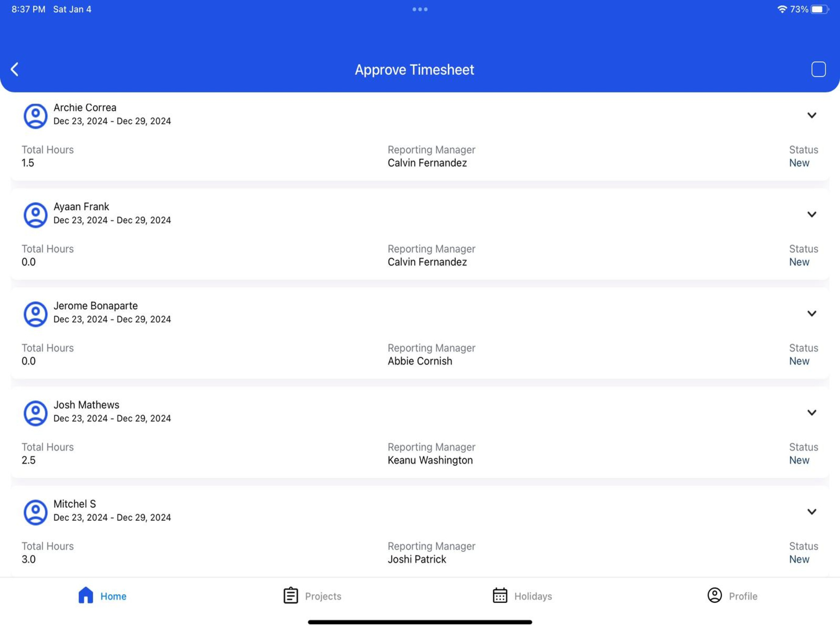Click manager Keanu Washington

point(430,460)
